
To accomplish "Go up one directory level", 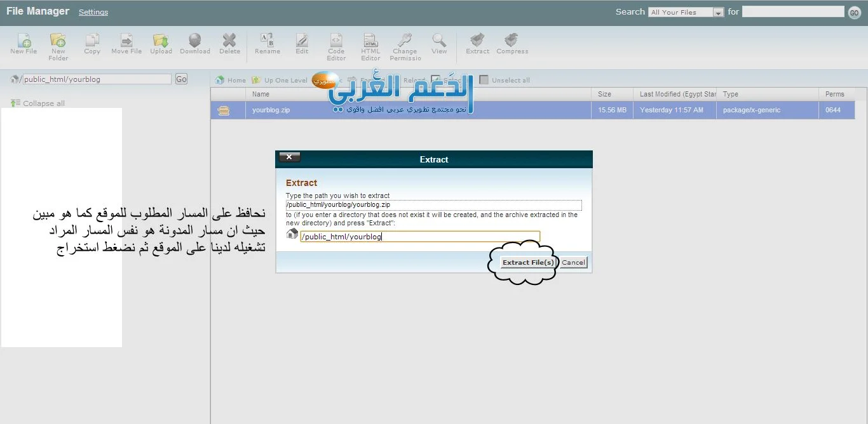I will pyautogui.click(x=280, y=81).
